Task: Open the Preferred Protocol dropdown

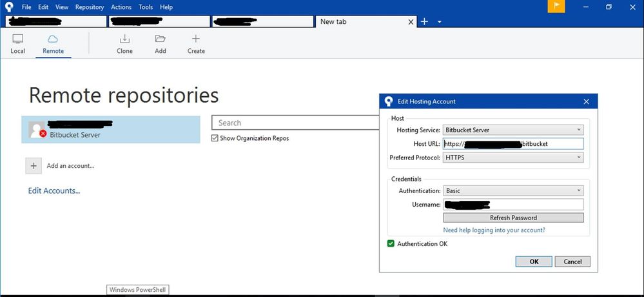Action: (x=513, y=157)
